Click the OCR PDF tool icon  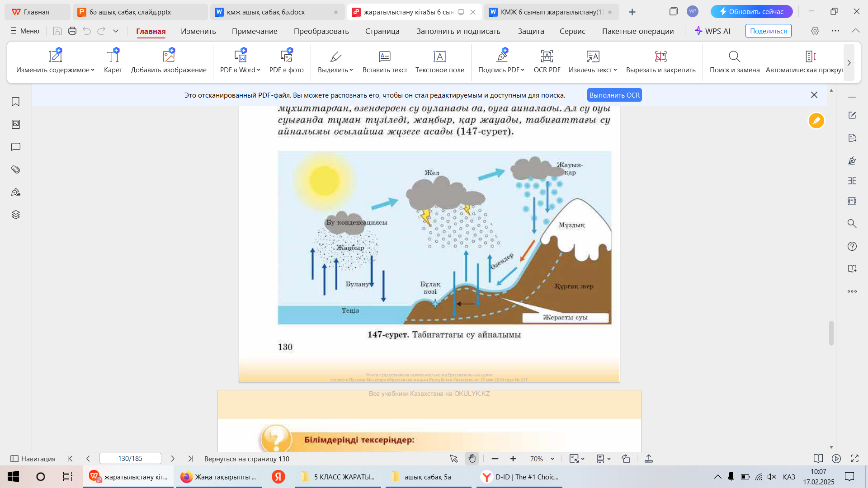[547, 56]
